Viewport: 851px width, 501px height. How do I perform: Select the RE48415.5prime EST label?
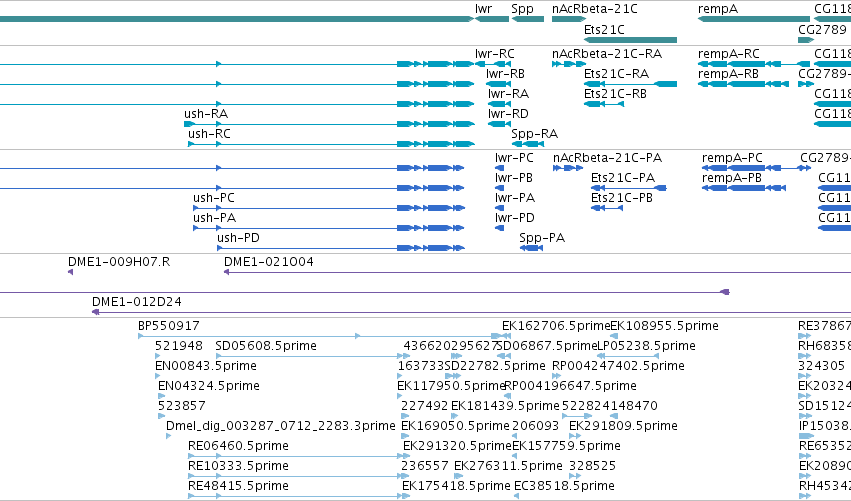238,486
